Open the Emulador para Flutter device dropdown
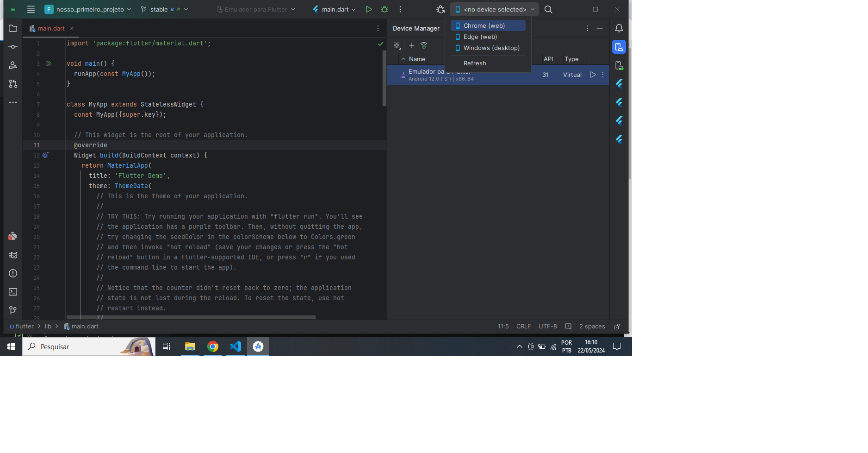The height and width of the screenshot is (453, 868). click(x=255, y=9)
